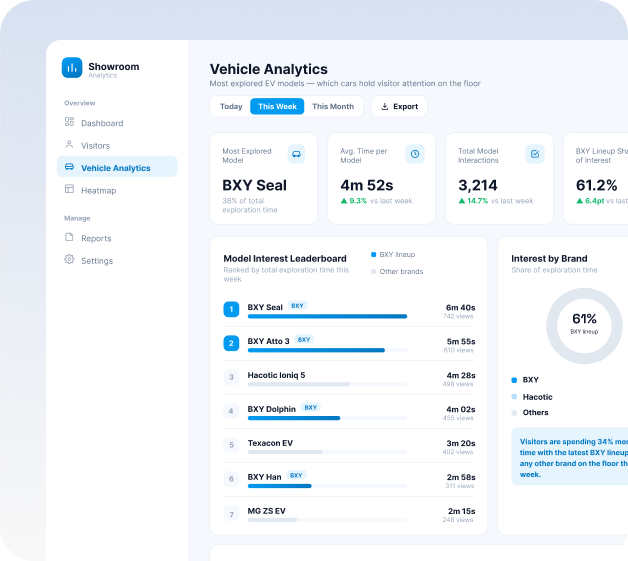Click the Heatmap layout icon
The image size is (628, 561).
tap(69, 189)
